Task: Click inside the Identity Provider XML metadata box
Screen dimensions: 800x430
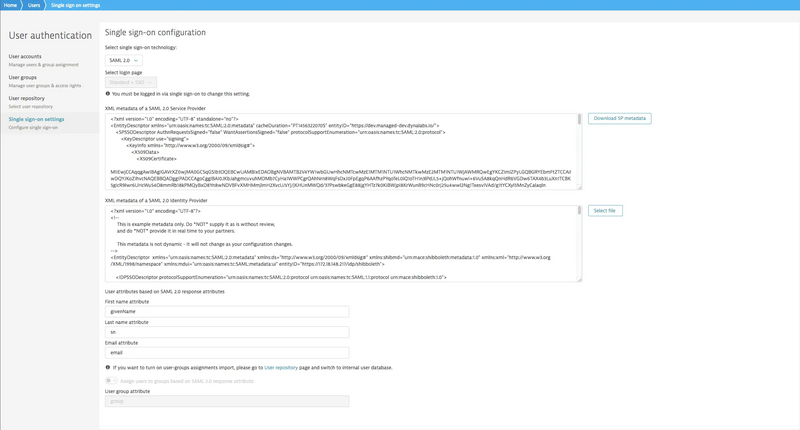Action: [x=340, y=243]
